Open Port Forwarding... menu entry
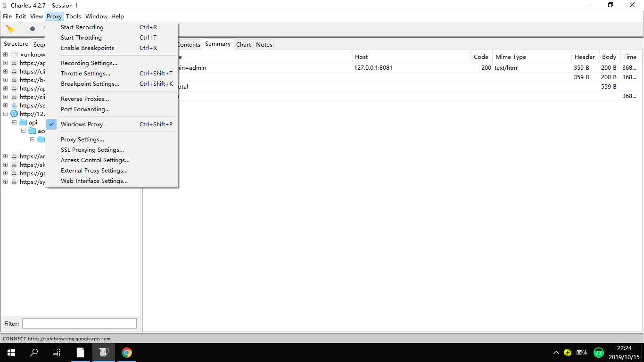 112,109
